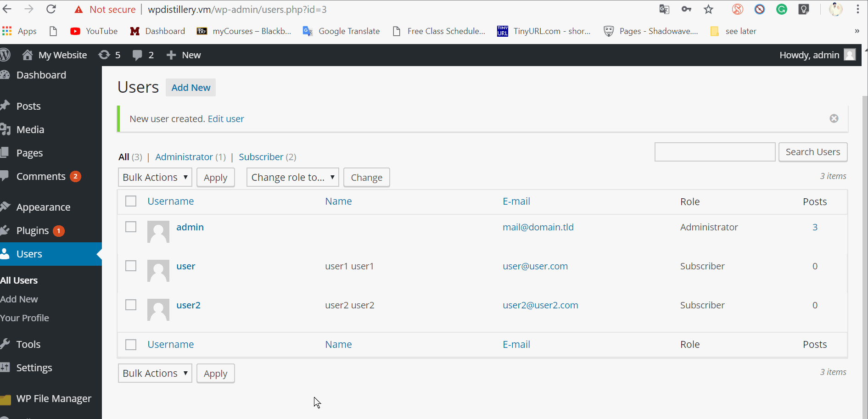The image size is (868, 419).
Task: Open the bottom Bulk Actions dropdown
Action: (x=155, y=373)
